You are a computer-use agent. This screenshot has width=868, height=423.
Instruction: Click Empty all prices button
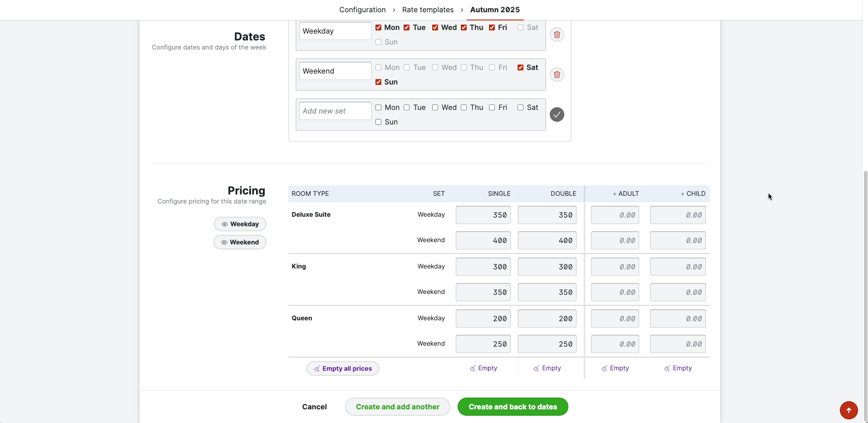pyautogui.click(x=343, y=368)
